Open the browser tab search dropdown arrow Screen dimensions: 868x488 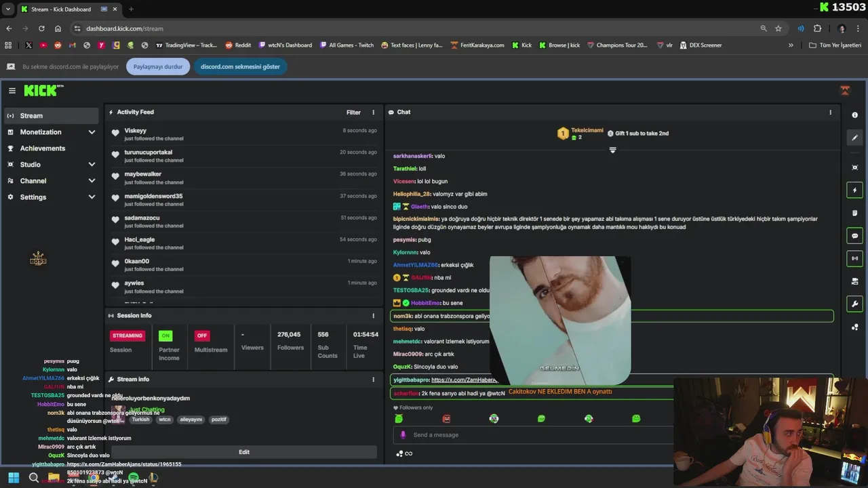(8, 9)
